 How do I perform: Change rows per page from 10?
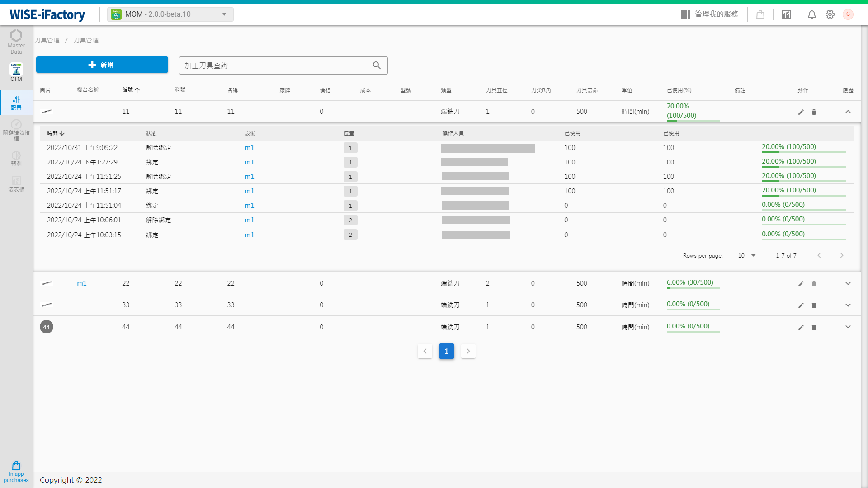click(x=748, y=255)
